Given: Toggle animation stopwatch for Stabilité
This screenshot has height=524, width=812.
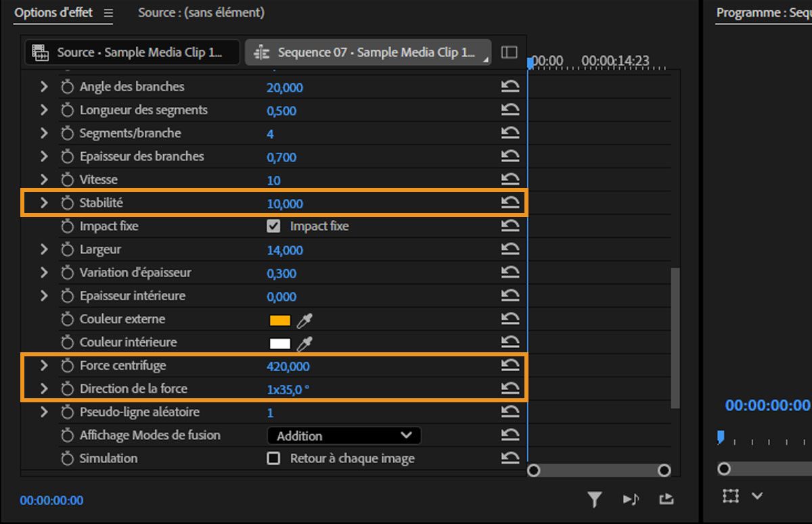Looking at the screenshot, I should [67, 202].
